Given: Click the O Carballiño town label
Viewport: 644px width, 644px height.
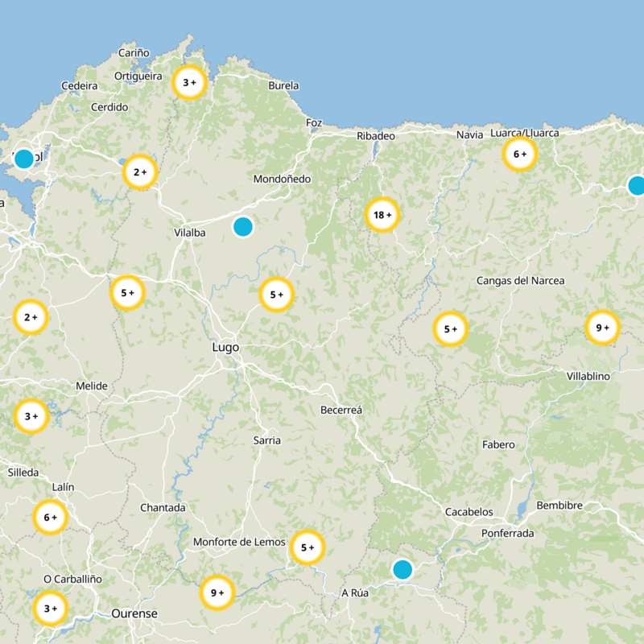Looking at the screenshot, I should [x=72, y=579].
